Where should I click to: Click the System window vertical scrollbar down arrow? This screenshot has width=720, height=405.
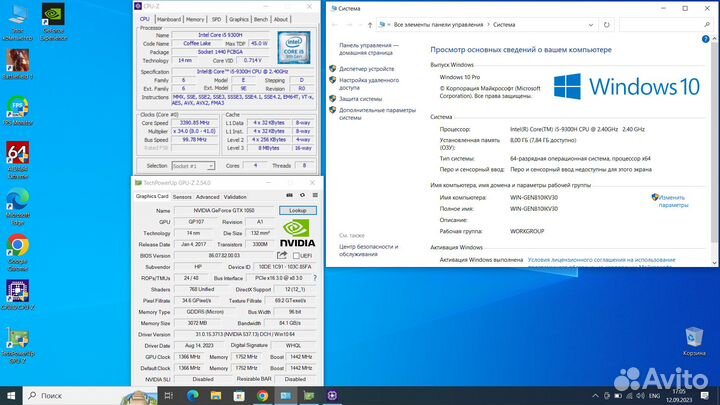pos(714,263)
